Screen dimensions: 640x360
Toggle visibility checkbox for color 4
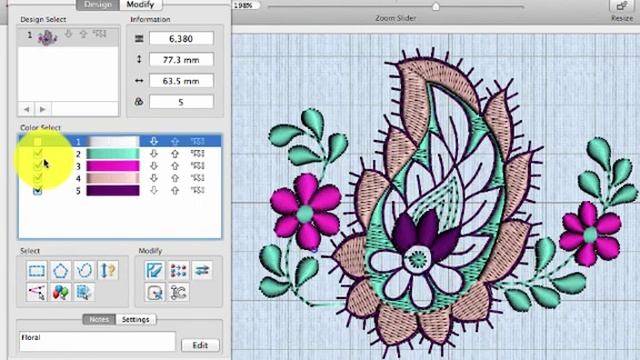38,178
